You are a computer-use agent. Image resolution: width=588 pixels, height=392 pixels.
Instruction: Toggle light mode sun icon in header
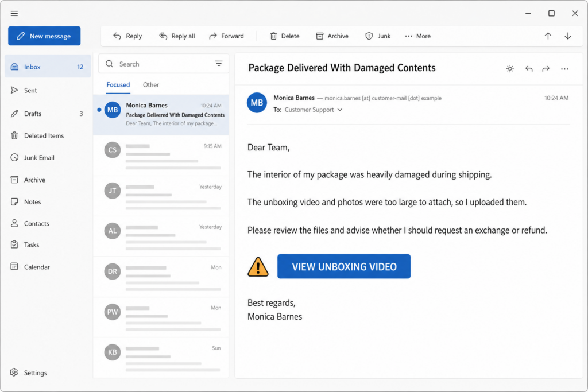click(x=510, y=68)
